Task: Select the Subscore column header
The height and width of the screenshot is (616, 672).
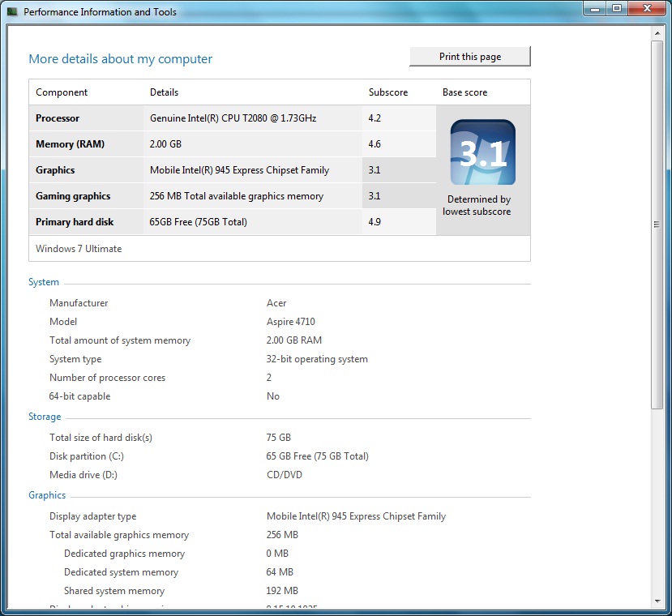Action: (388, 92)
